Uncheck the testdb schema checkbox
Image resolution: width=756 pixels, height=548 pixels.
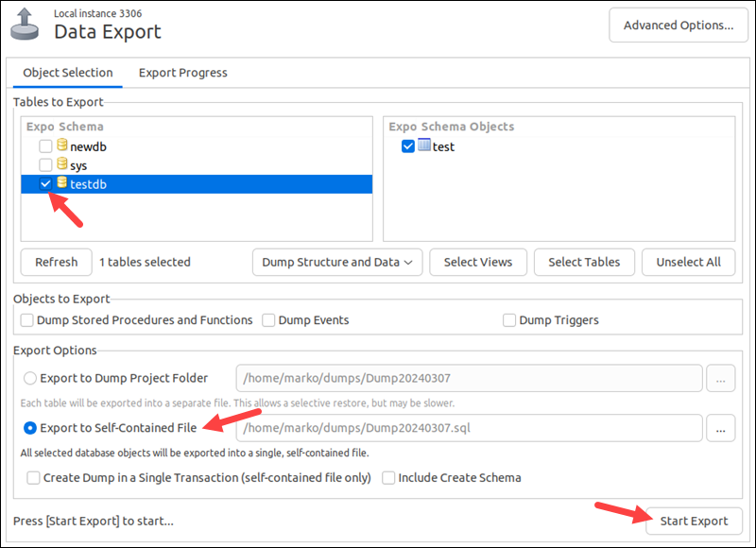(x=45, y=184)
